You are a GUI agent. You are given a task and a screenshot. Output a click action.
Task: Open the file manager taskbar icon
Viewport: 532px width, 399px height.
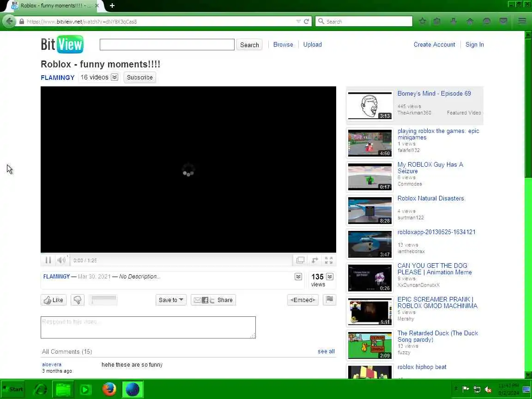coord(63,389)
